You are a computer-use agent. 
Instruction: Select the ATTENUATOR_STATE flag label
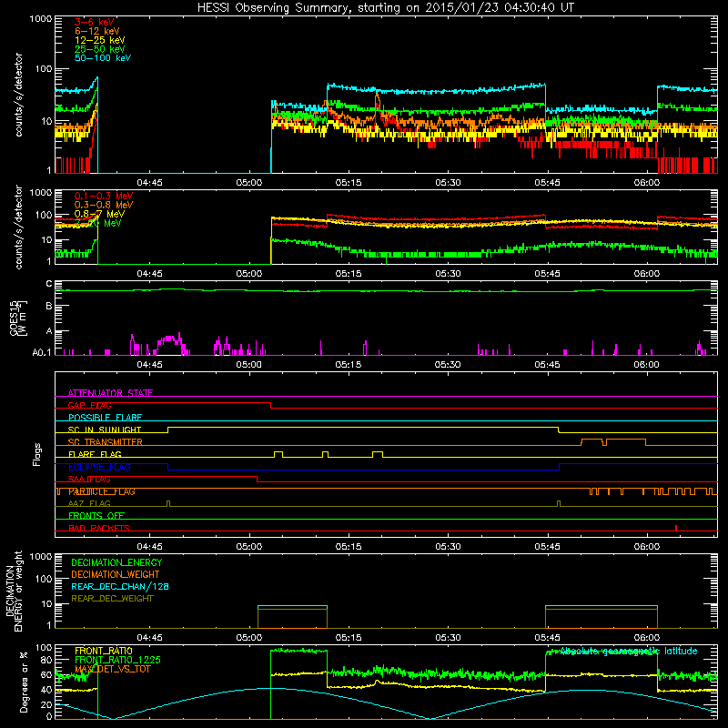(110, 393)
